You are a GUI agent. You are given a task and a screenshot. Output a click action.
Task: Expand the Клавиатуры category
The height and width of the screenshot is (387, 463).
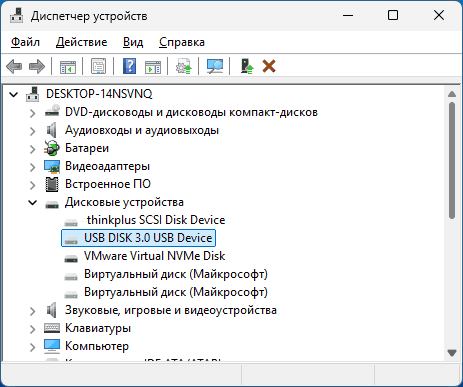(x=32, y=329)
